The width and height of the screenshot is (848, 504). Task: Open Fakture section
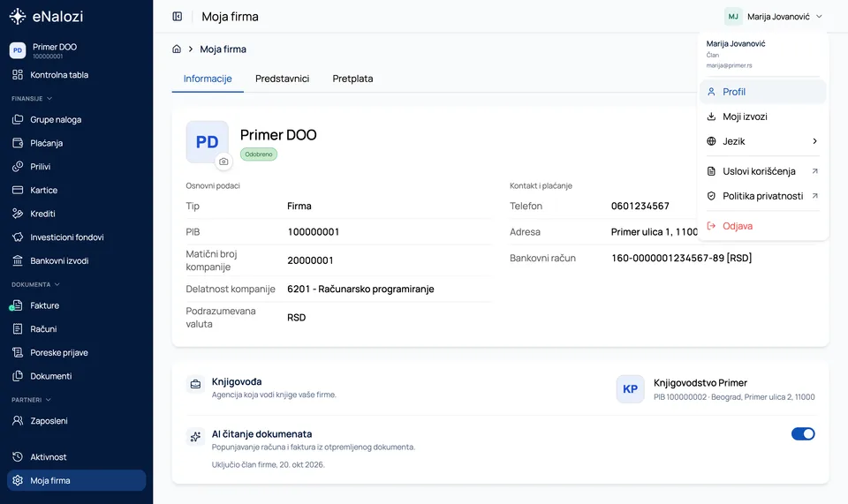76,305
